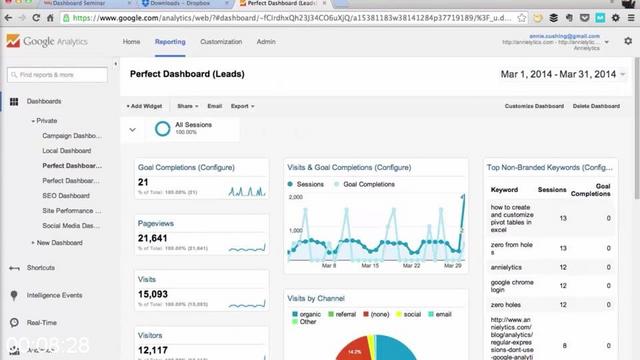Switch to the Home tab
Screen dimensions: 640x360
pyautogui.click(x=131, y=42)
